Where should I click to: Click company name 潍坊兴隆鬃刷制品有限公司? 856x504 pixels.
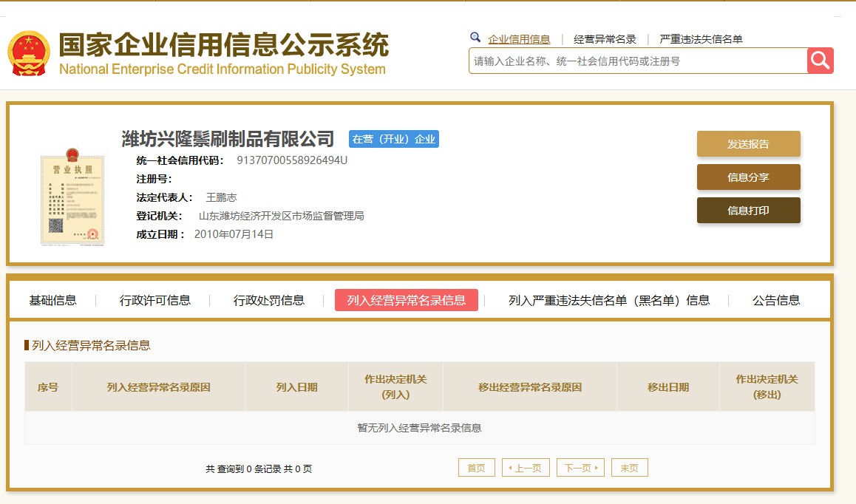pyautogui.click(x=228, y=139)
